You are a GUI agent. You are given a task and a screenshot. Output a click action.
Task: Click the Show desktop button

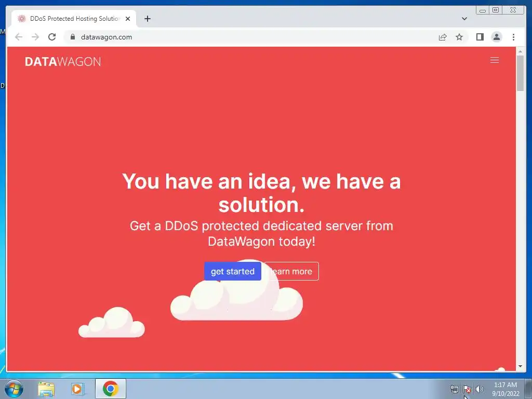coord(528,389)
